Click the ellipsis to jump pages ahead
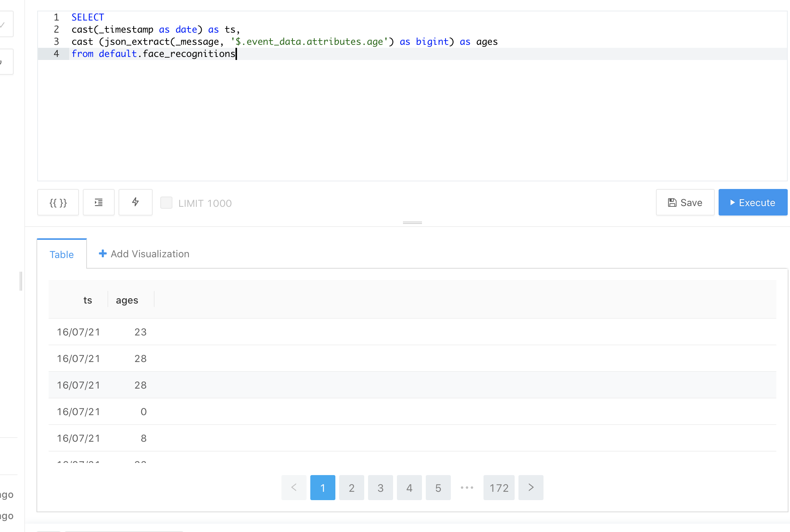 click(x=467, y=488)
